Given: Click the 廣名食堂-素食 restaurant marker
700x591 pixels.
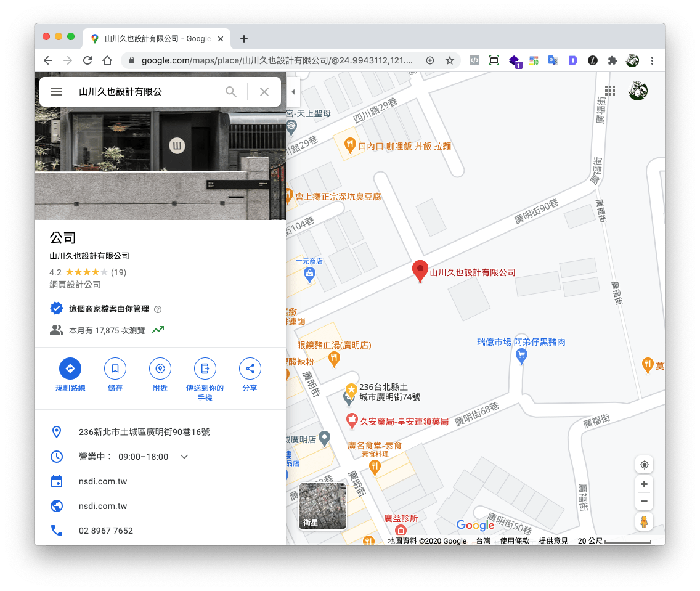Looking at the screenshot, I should [375, 467].
